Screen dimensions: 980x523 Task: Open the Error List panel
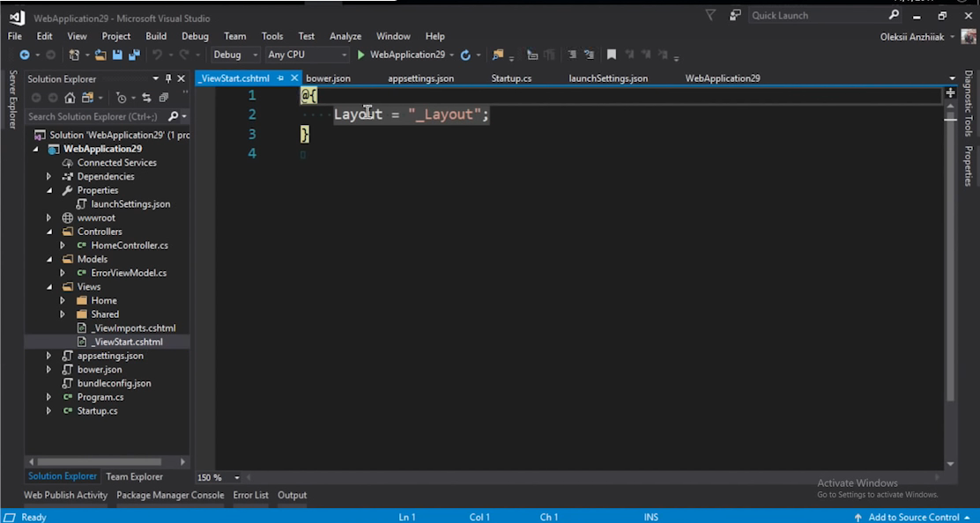[x=250, y=495]
